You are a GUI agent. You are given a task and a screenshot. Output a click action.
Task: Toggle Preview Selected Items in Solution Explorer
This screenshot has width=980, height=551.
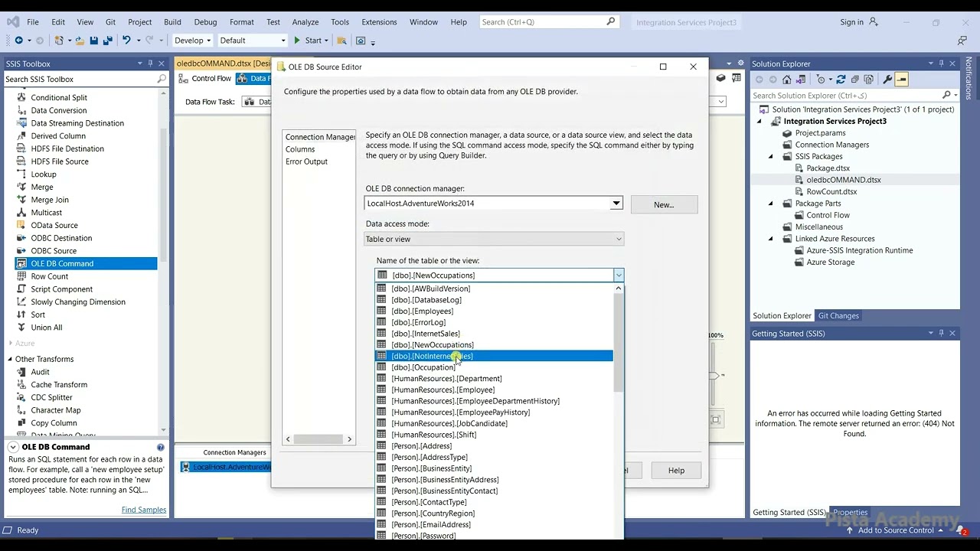tap(901, 80)
